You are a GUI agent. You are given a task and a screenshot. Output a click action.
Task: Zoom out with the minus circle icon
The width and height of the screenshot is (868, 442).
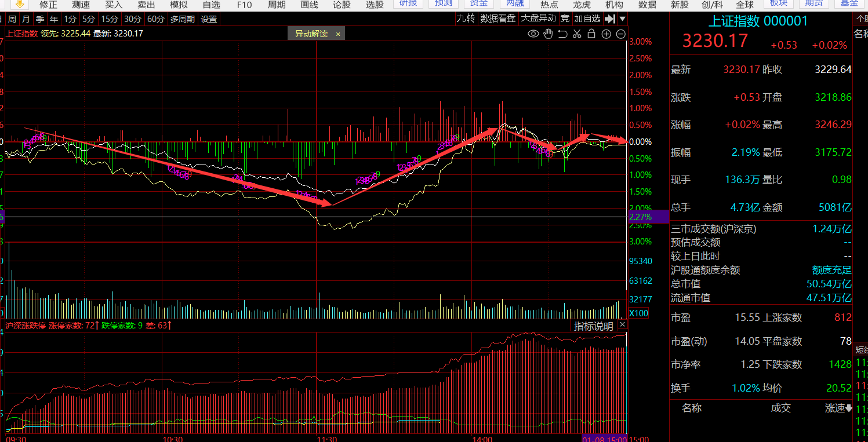point(620,34)
